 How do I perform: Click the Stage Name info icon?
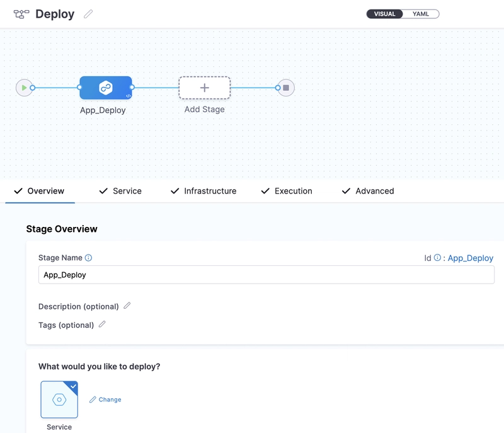[x=88, y=258]
